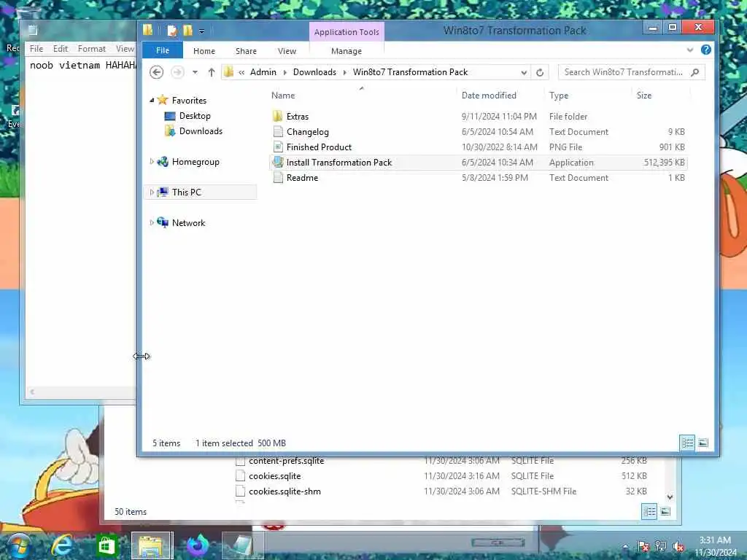
Task: Click the Finished Product PNG file icon
Action: pos(278,147)
